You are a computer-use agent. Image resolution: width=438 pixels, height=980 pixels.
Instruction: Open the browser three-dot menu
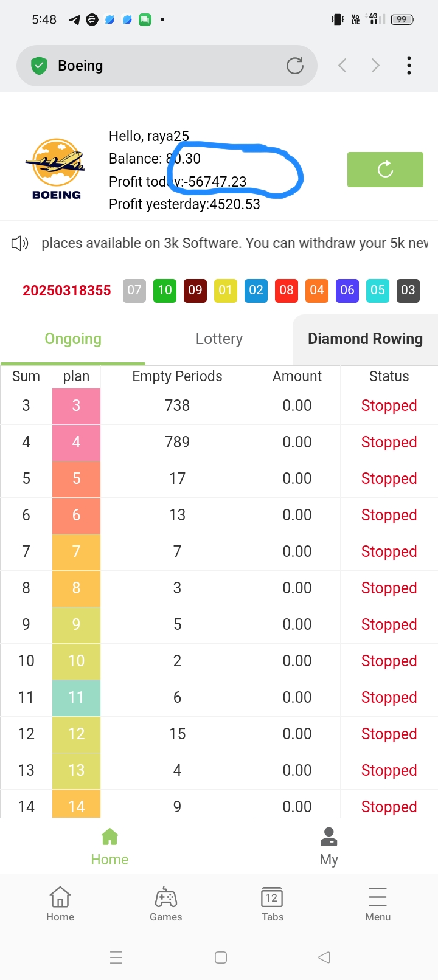(x=409, y=66)
